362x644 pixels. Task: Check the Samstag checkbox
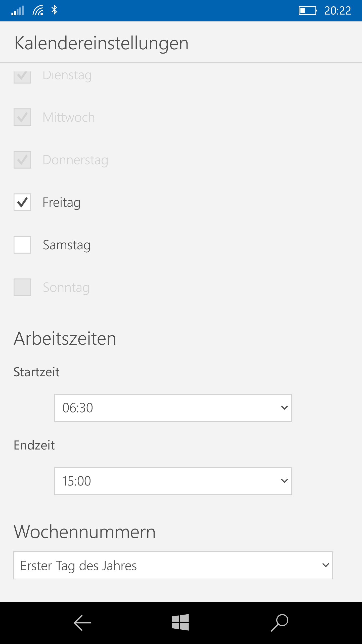(x=22, y=245)
